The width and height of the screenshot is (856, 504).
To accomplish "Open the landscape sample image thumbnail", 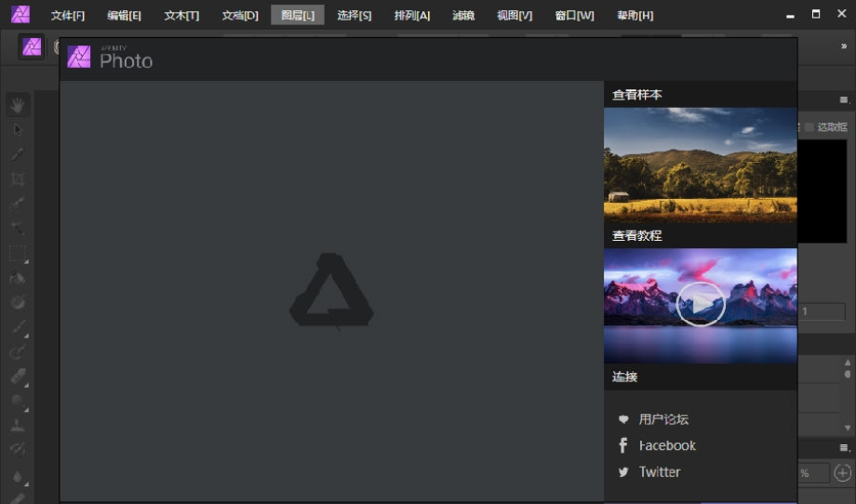I will pos(701,165).
